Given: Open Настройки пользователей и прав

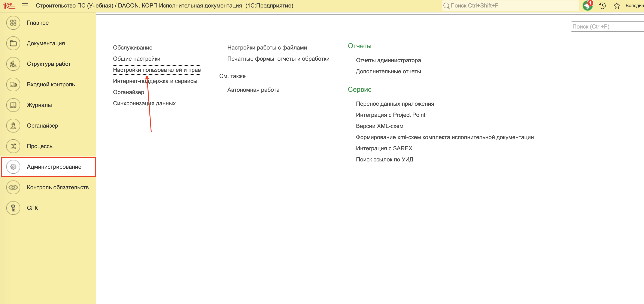Looking at the screenshot, I should tap(157, 70).
